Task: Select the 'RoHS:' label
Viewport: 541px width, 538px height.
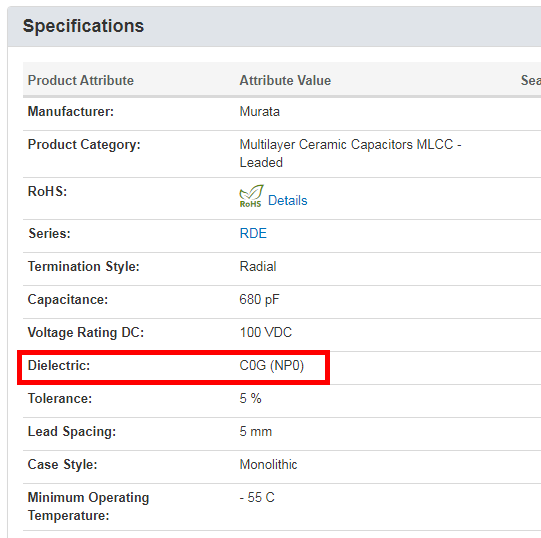Action: (47, 192)
